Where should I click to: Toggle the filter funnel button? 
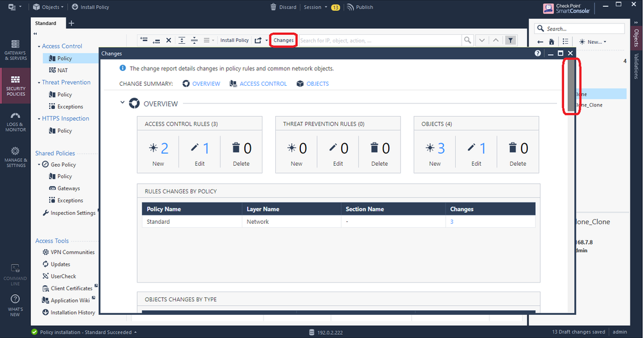[x=510, y=40]
